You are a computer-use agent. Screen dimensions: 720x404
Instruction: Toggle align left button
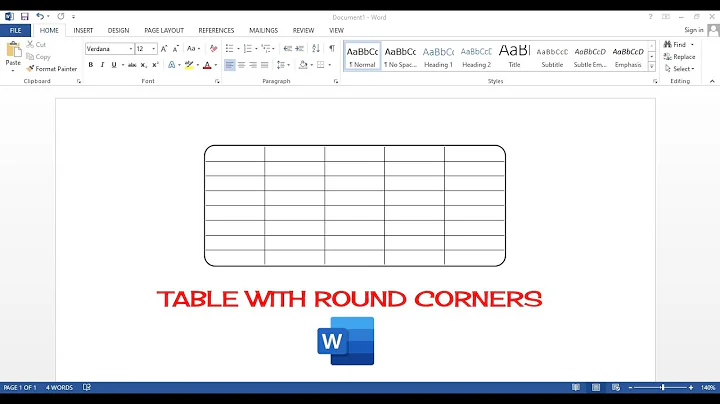pyautogui.click(x=230, y=65)
